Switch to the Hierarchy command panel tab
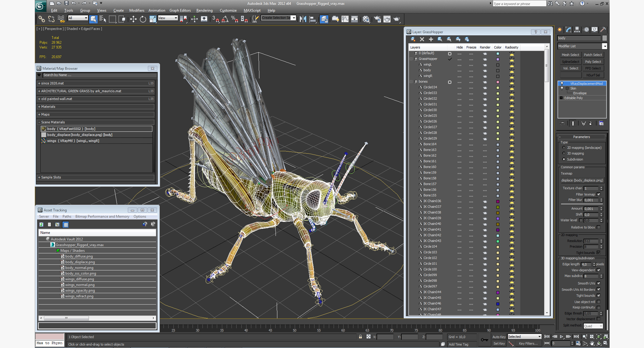 pyautogui.click(x=577, y=30)
